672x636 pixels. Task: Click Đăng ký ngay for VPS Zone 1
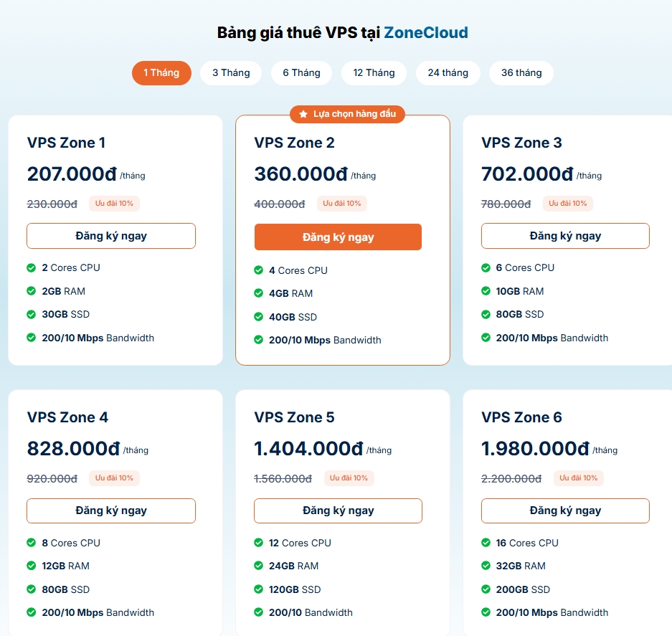(x=111, y=236)
